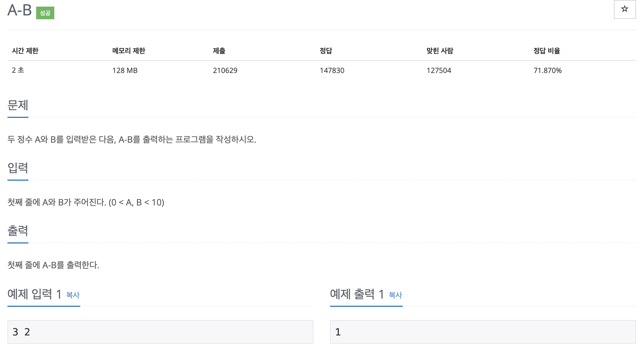Click the 71.870% ratio value
This screenshot has width=644, height=352.
click(x=548, y=71)
